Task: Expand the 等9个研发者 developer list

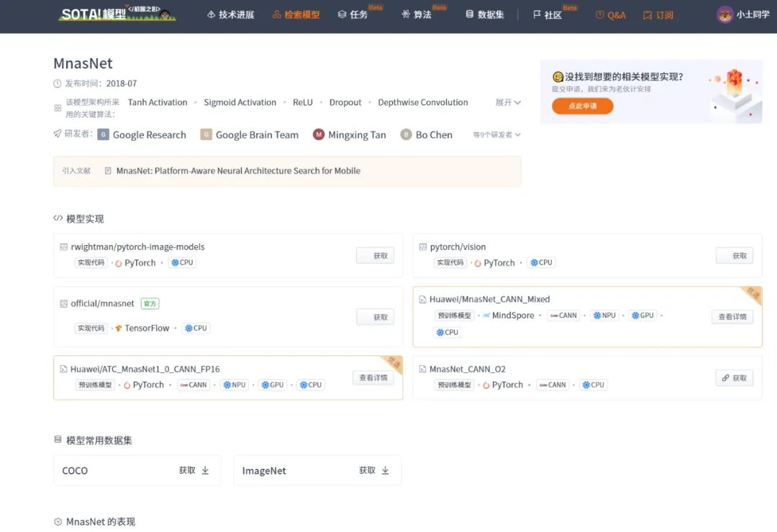Action: (x=496, y=134)
